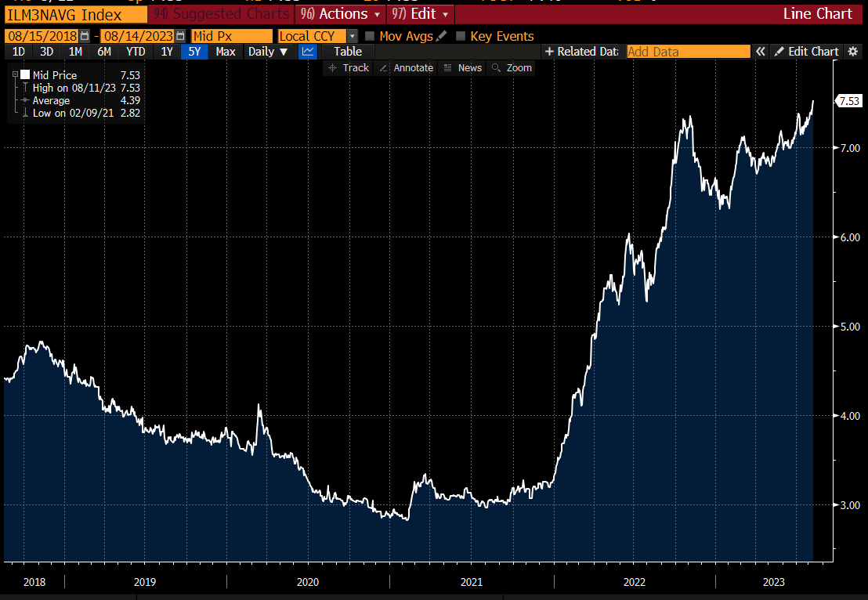Open the Actions menu
The image size is (868, 600).
[341, 14]
